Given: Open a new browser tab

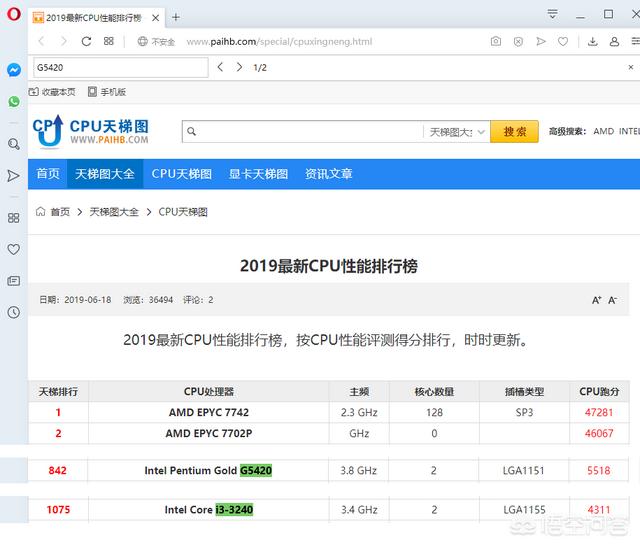Looking at the screenshot, I should (176, 17).
